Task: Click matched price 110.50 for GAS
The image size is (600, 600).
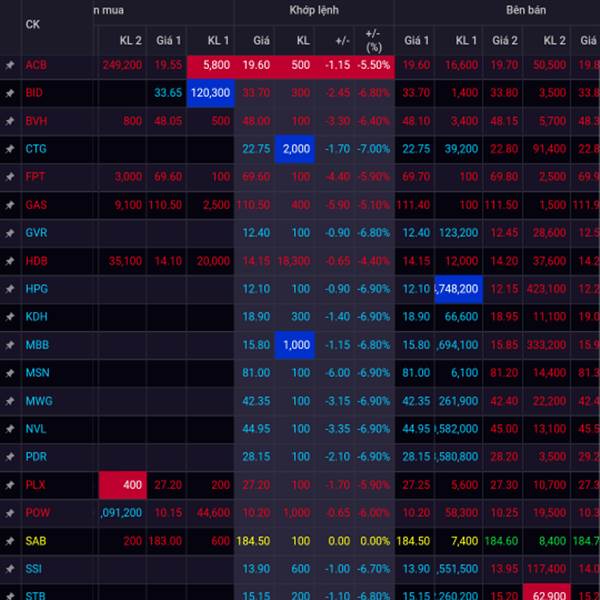Action: [x=253, y=205]
